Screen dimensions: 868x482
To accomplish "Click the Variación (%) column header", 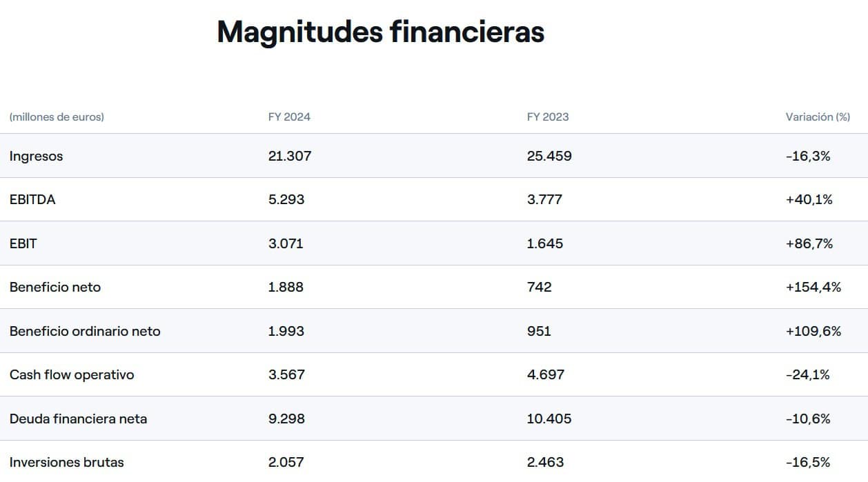I will (x=818, y=117).
